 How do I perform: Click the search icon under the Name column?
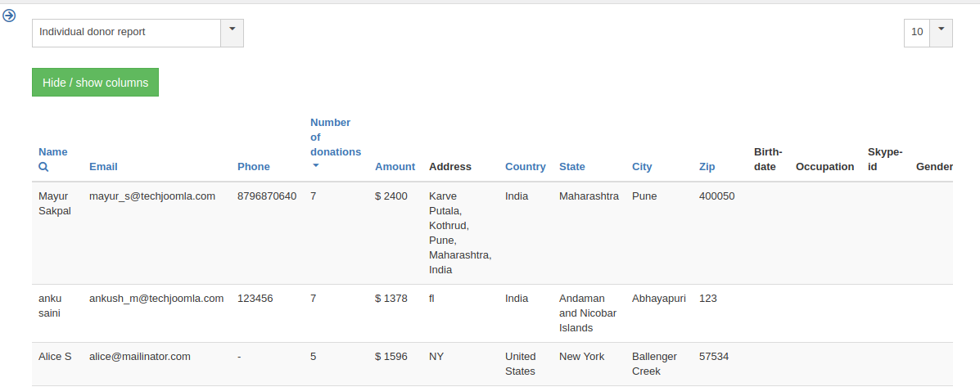(x=43, y=167)
